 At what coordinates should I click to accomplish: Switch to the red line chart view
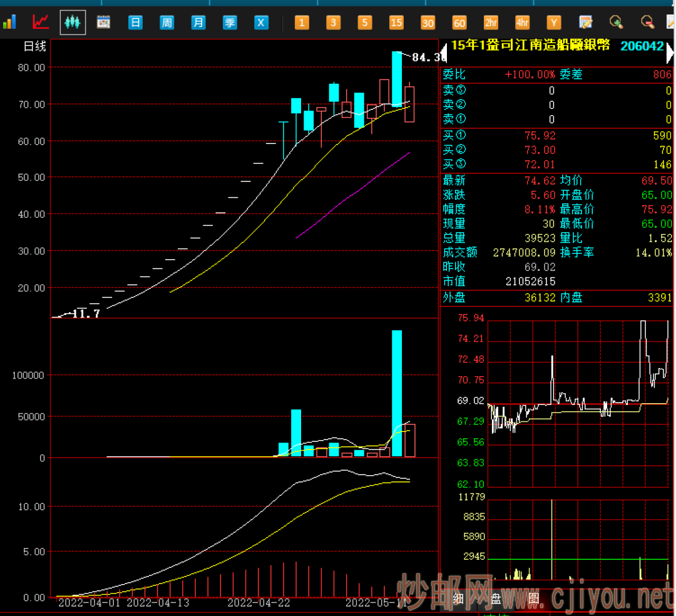click(41, 23)
